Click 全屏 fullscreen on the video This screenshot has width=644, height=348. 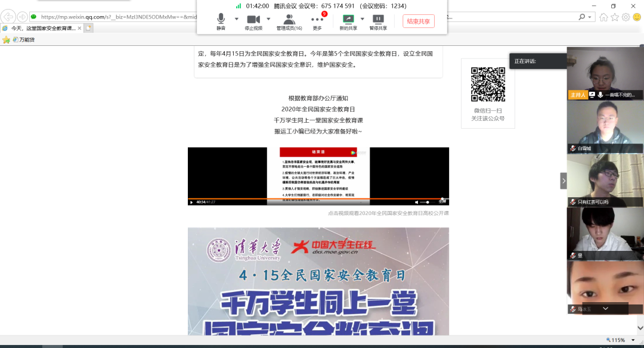(x=442, y=201)
